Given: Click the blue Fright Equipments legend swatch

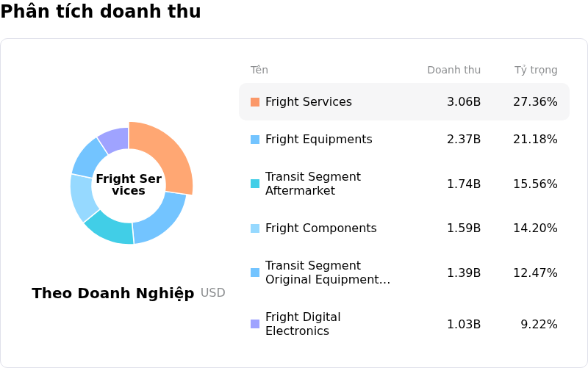Looking at the screenshot, I should coord(255,140).
